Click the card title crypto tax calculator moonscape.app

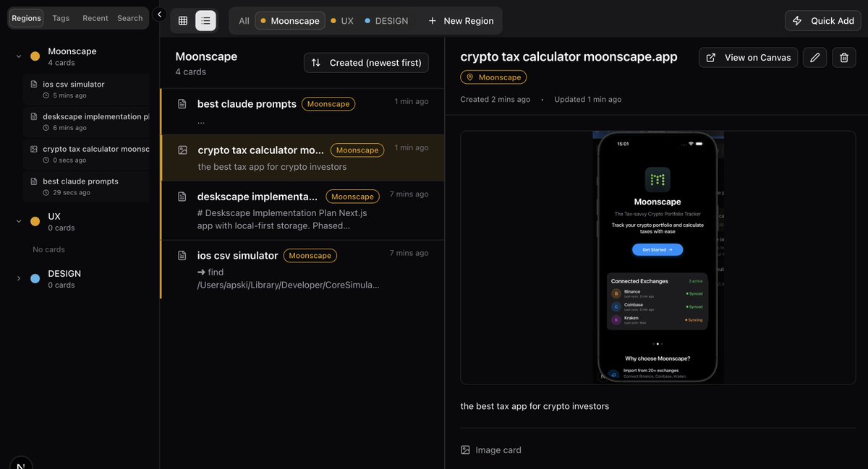click(x=569, y=56)
